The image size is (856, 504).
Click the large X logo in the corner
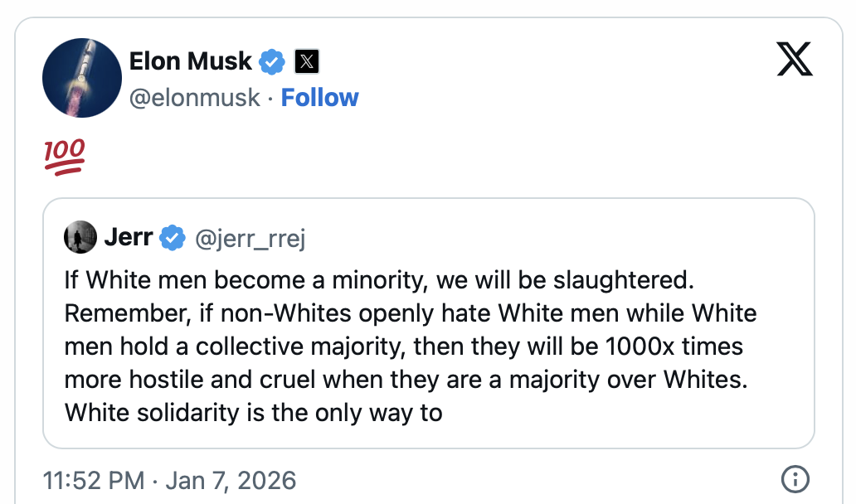pos(795,61)
